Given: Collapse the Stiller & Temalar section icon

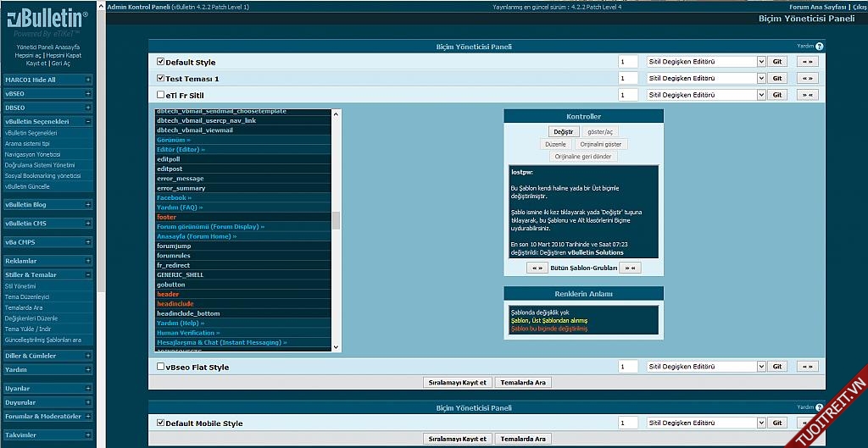Looking at the screenshot, I should (x=87, y=274).
